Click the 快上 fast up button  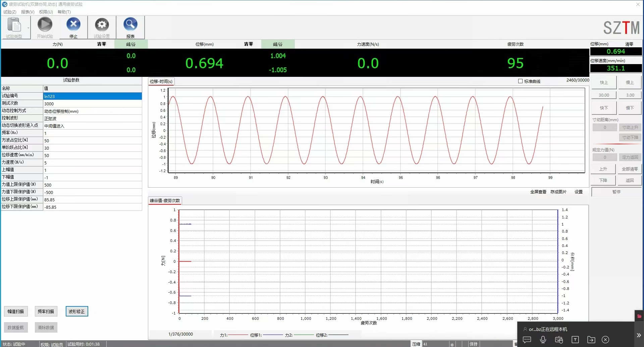(604, 83)
